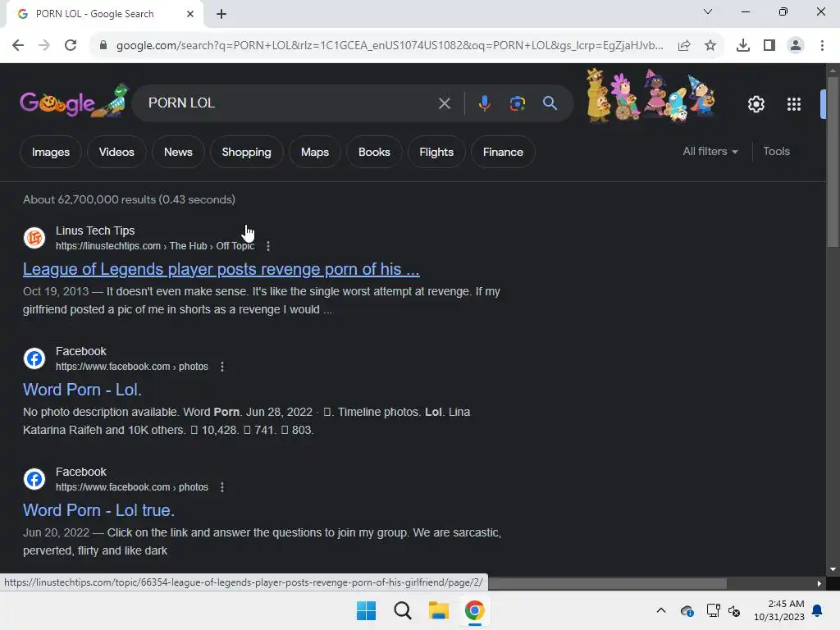The width and height of the screenshot is (840, 630).
Task: Open the linustechtips.com breadcrumb URL
Action: 155,246
